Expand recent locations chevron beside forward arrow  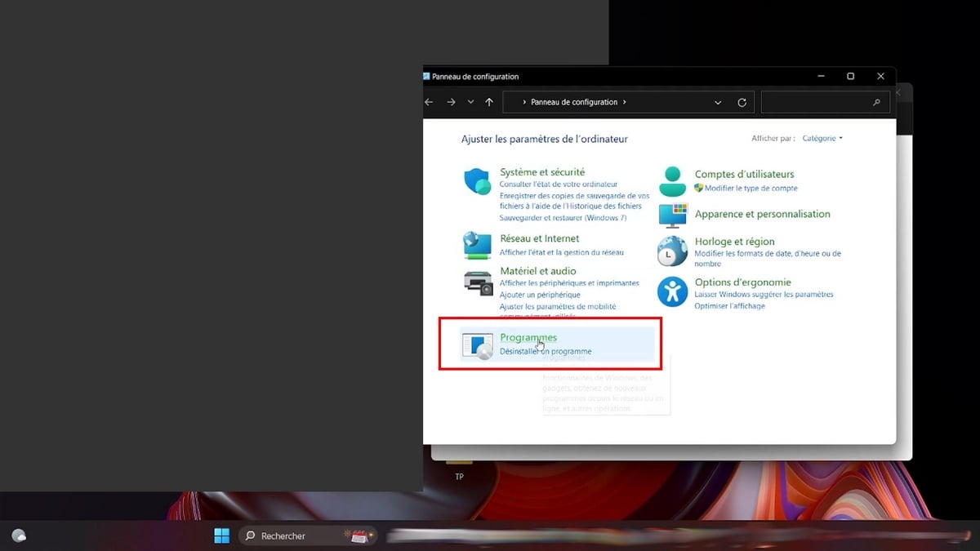pyautogui.click(x=470, y=103)
